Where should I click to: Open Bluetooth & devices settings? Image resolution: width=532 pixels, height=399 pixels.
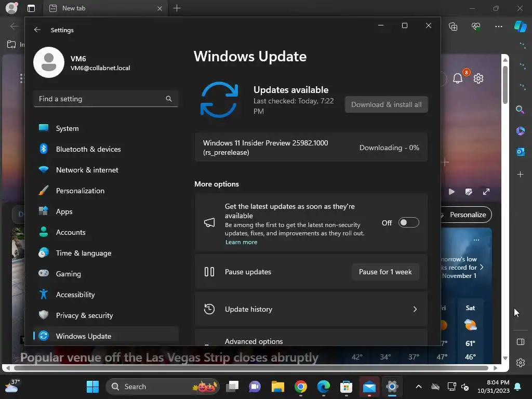tap(106, 149)
